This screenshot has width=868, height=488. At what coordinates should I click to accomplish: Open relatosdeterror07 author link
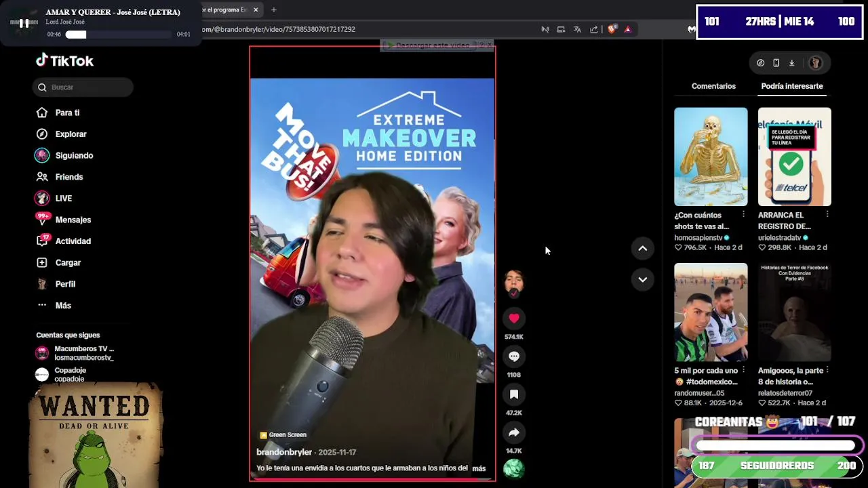[785, 393]
